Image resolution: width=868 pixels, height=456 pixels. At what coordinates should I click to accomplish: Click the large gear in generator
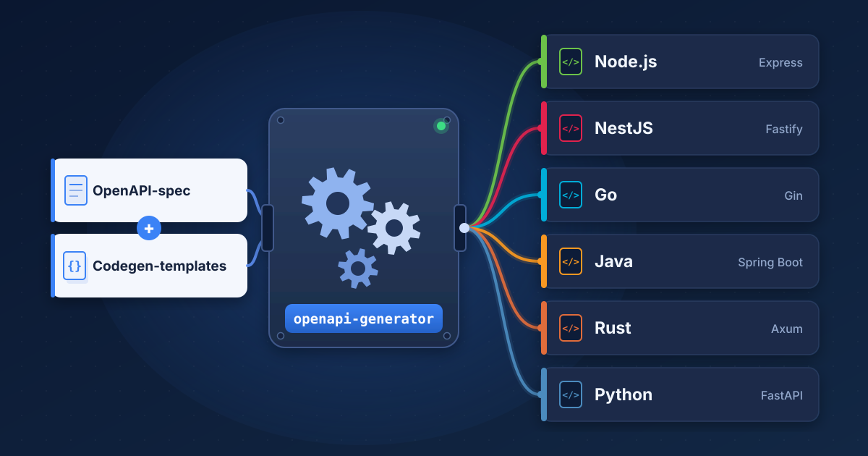(x=338, y=203)
